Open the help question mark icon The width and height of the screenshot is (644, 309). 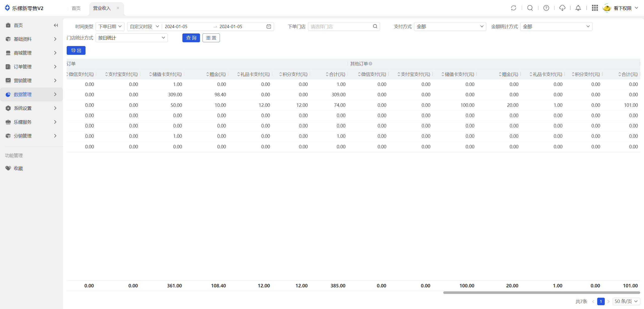(x=546, y=8)
